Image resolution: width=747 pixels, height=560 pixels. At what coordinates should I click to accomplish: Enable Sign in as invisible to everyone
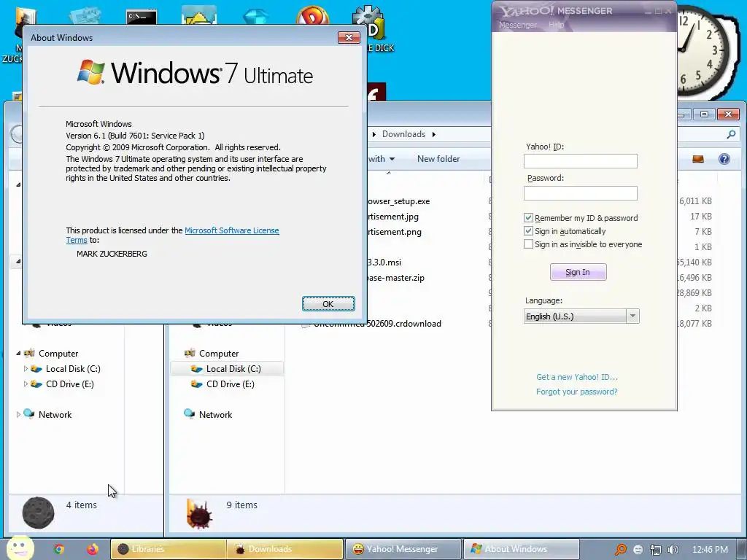click(x=528, y=244)
